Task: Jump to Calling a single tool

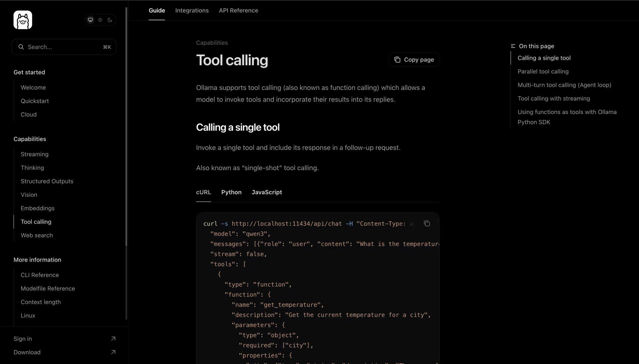Action: point(544,58)
